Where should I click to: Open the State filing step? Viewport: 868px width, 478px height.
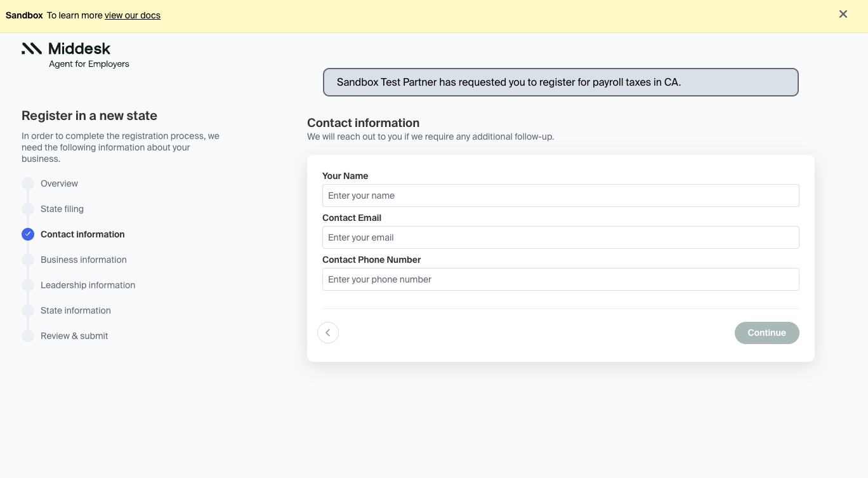(62, 209)
